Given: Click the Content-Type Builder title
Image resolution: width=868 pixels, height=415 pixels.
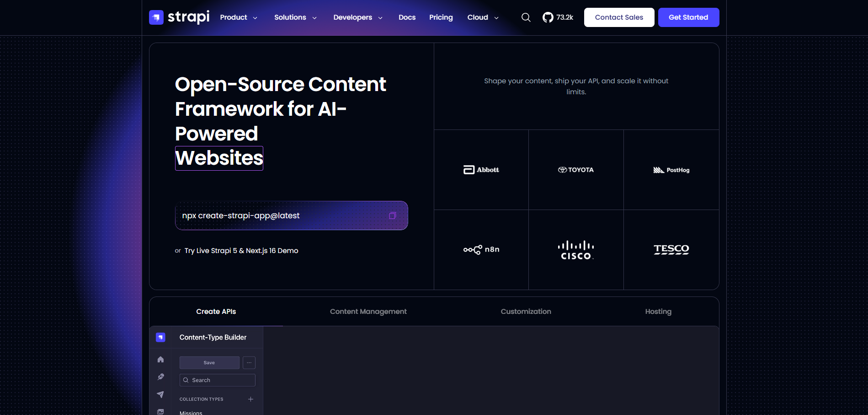Looking at the screenshot, I should [x=213, y=337].
